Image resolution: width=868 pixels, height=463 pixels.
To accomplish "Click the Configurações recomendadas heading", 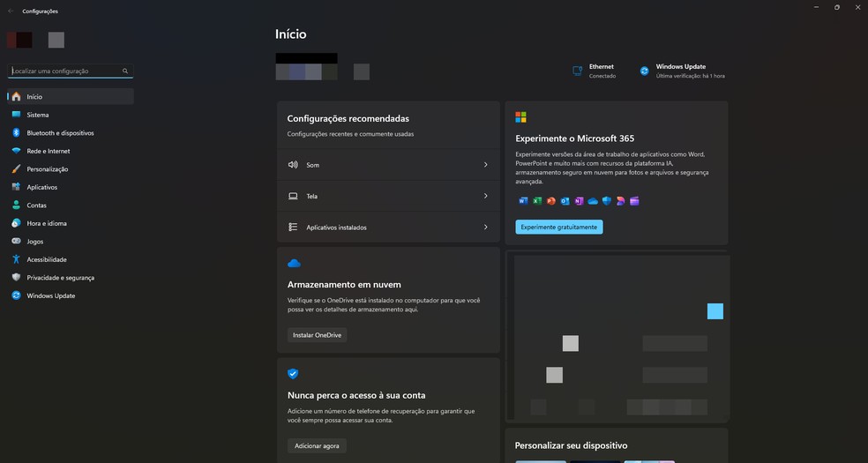I will pos(348,118).
